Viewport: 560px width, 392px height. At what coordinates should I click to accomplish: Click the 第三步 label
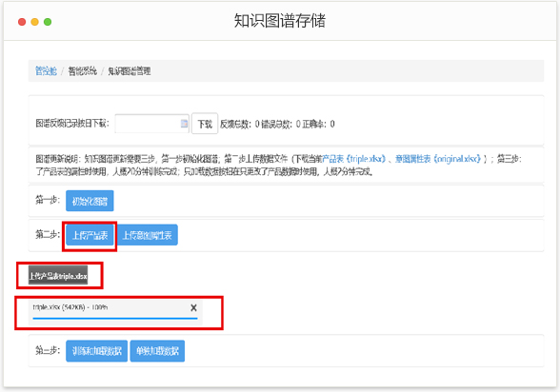(48, 350)
